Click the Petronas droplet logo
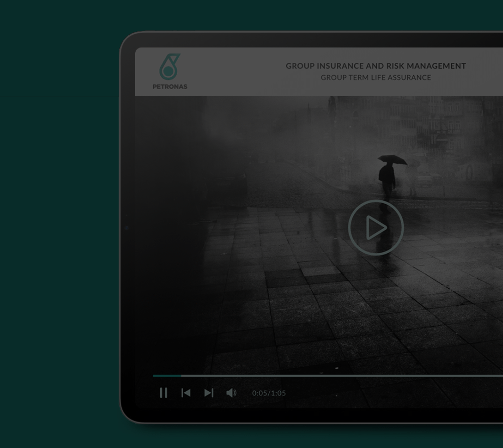 coord(170,67)
